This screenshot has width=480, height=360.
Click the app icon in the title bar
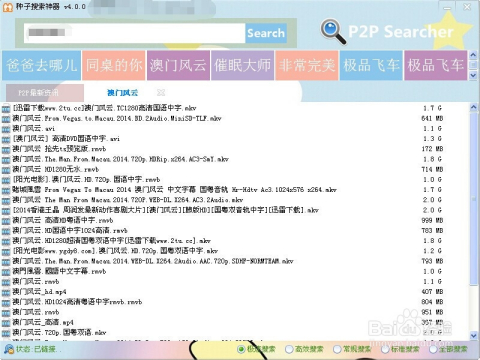[x=7, y=7]
